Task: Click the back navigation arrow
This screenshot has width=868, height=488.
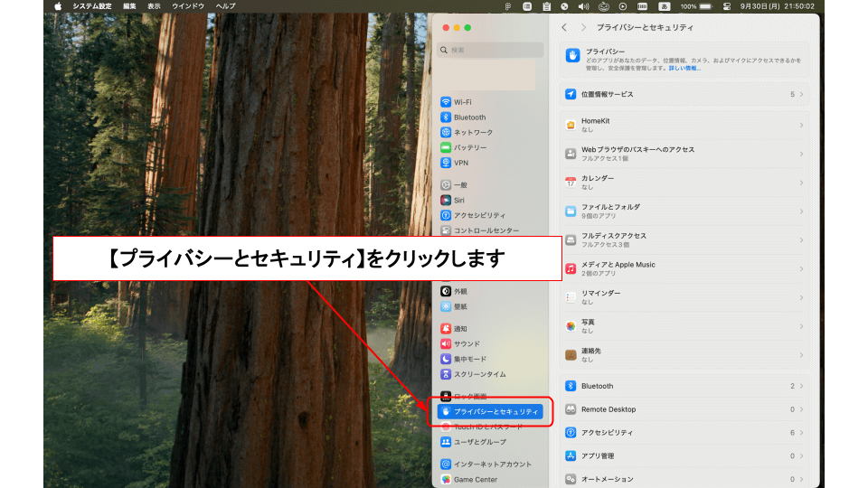Action: point(565,28)
